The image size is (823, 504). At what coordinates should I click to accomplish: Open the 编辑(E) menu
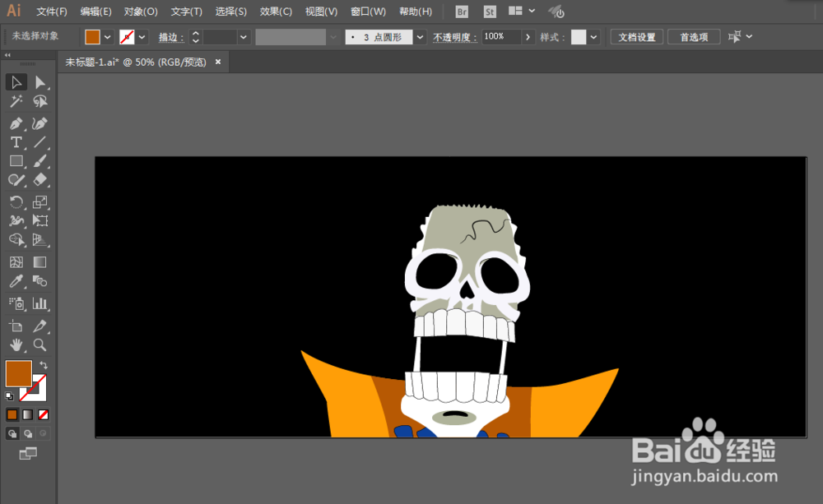[96, 12]
